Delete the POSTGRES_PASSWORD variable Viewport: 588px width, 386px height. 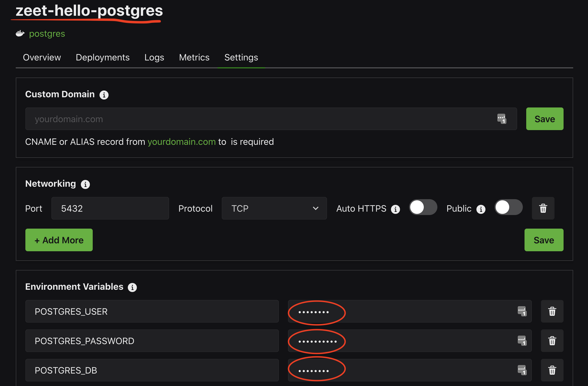[552, 341]
